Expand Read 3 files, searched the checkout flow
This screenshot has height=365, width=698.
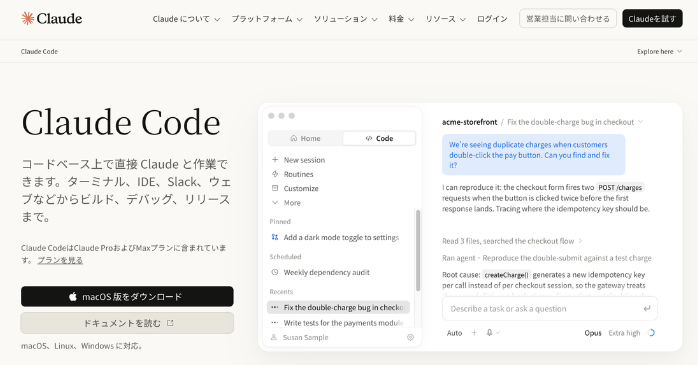coord(512,241)
